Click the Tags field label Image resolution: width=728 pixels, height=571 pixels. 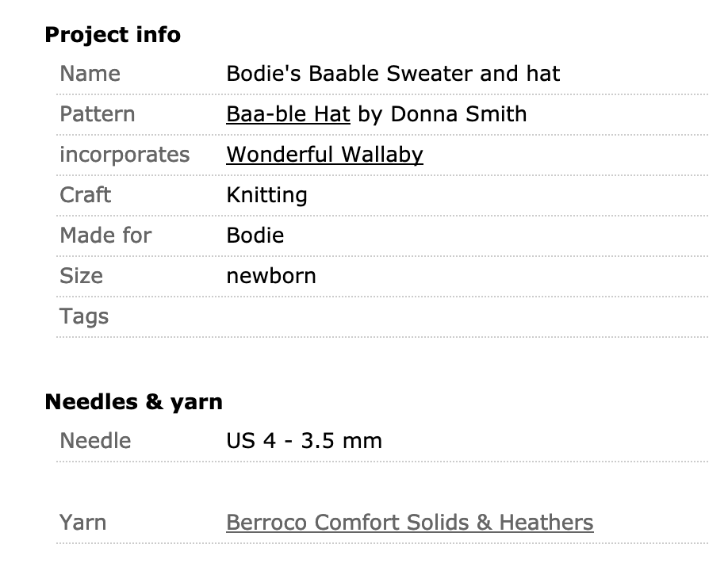click(84, 316)
